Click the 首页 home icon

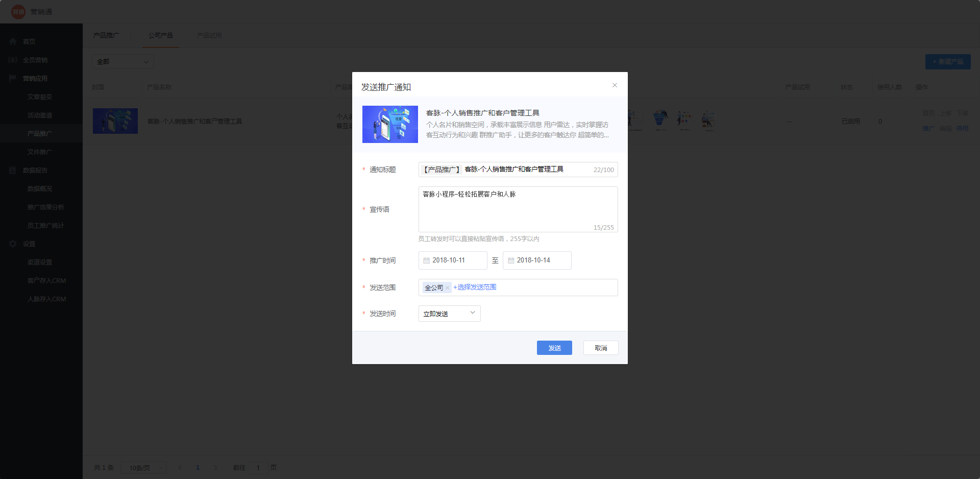[13, 41]
